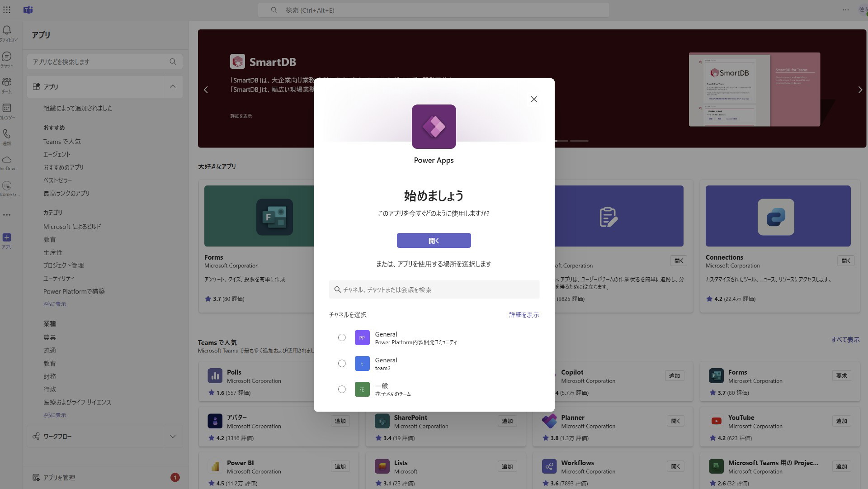
Task: Click channel, chat or meeting search field
Action: (x=434, y=290)
